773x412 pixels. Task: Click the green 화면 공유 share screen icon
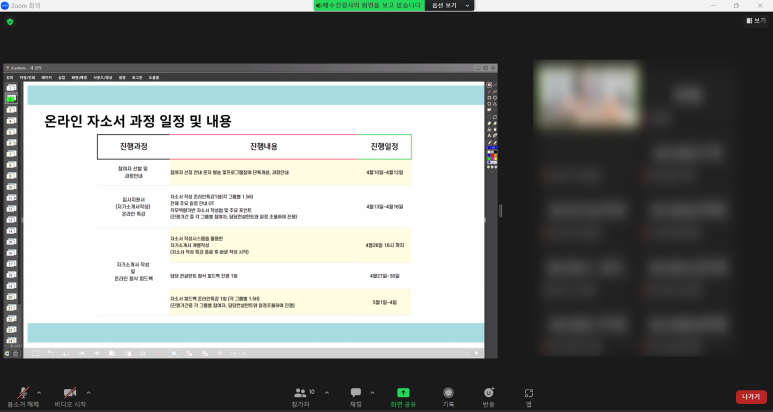tap(403, 393)
